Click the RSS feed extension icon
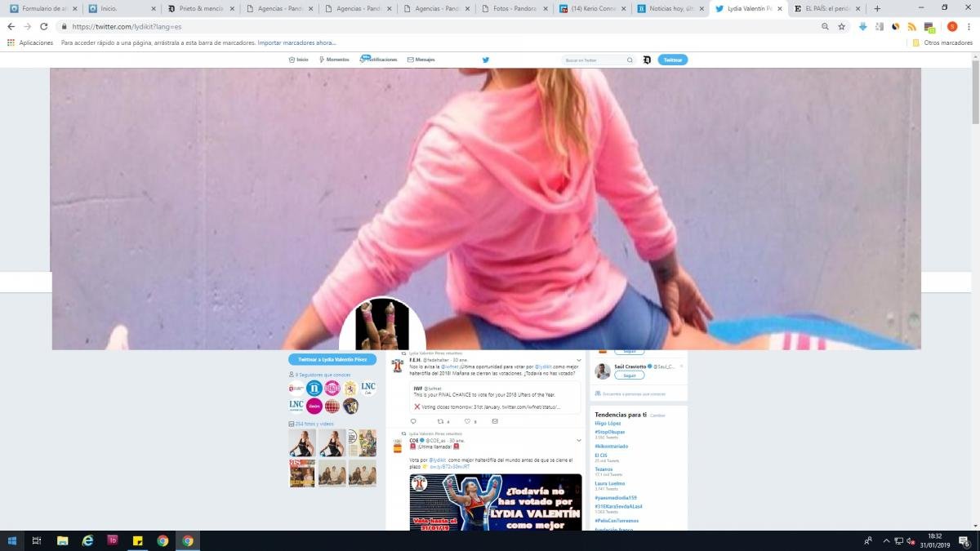The width and height of the screenshot is (980, 551). coord(912,26)
